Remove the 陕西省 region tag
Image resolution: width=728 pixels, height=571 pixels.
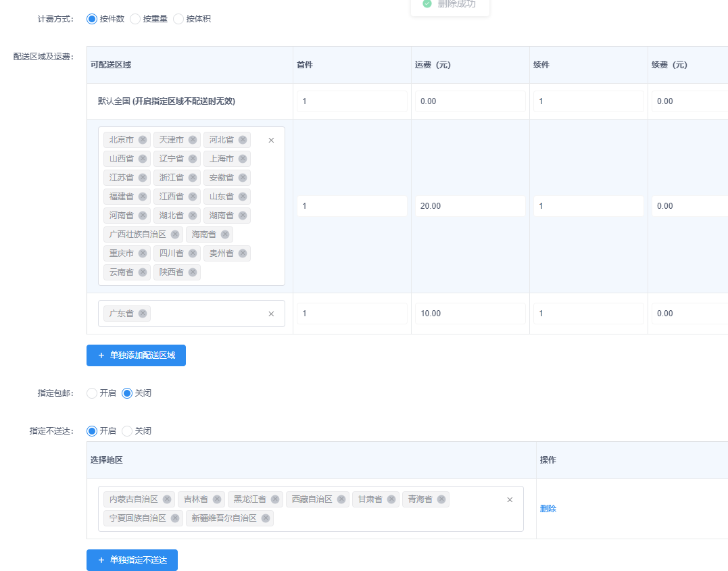click(x=193, y=272)
